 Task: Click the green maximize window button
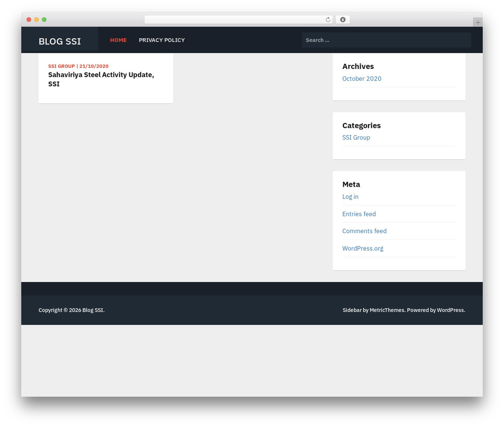[x=44, y=20]
